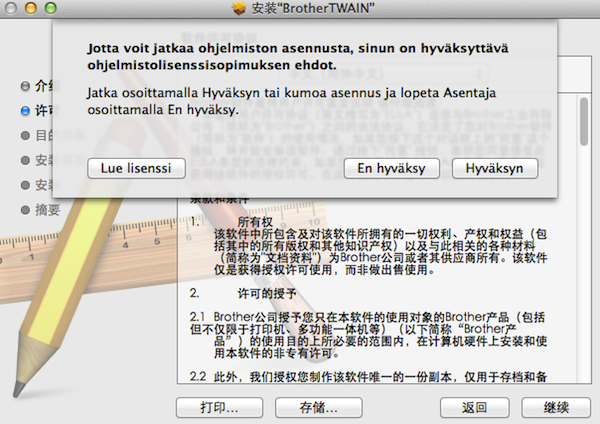This screenshot has width=600, height=424.
Task: Click the heading 所有权 in license text
Action: pyautogui.click(x=255, y=222)
